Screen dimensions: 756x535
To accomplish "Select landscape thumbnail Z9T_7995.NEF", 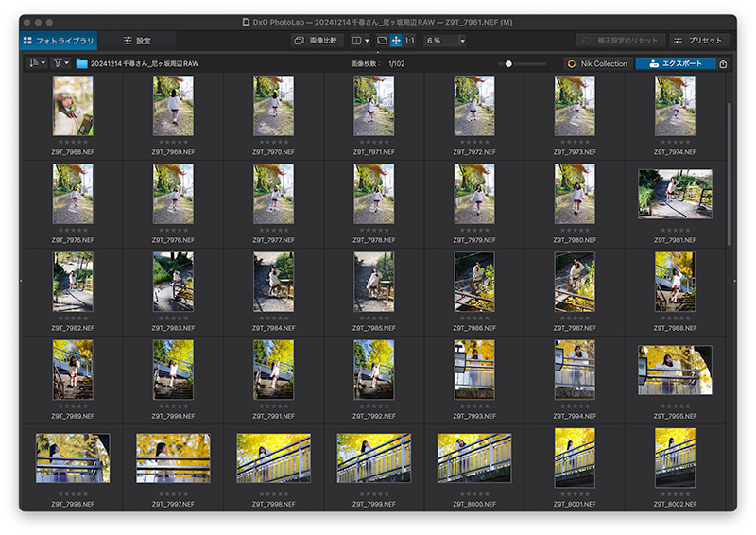I will point(675,370).
